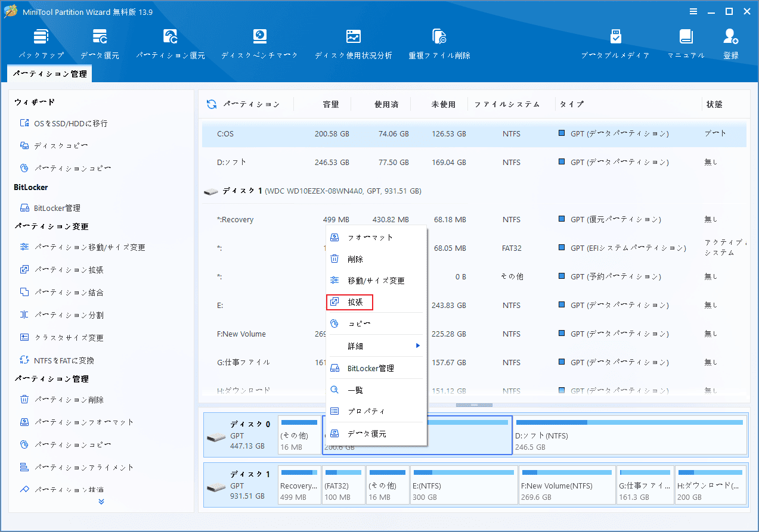The image size is (759, 532).
Task: Choose 一覧 in the context menu
Action: click(x=376, y=390)
